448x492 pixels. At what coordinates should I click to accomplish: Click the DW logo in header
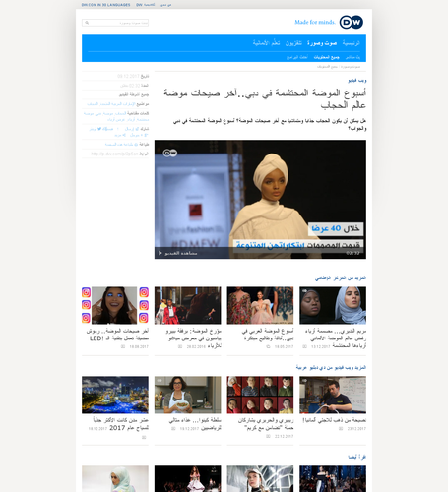(352, 23)
